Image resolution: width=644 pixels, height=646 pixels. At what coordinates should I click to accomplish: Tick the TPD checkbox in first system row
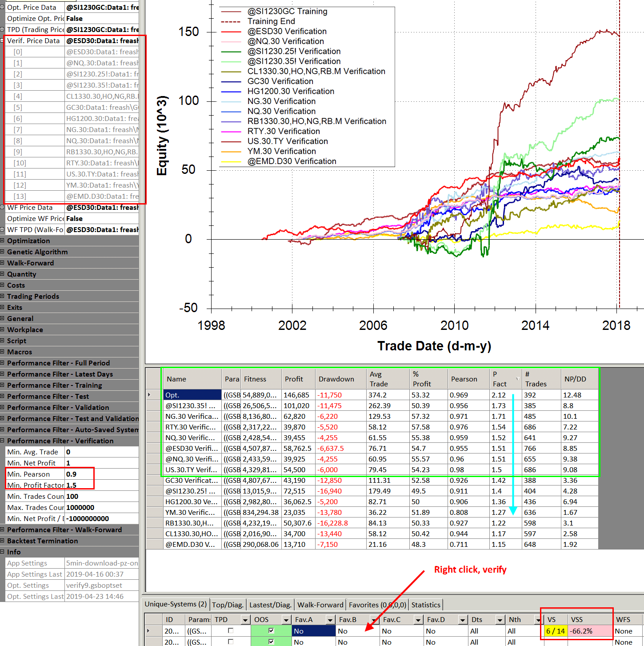[230, 630]
